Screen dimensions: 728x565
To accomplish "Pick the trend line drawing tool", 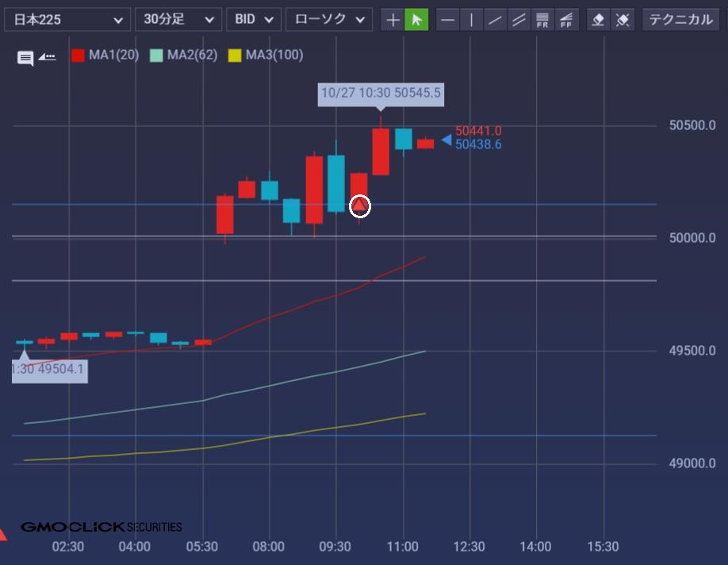I will pyautogui.click(x=496, y=20).
